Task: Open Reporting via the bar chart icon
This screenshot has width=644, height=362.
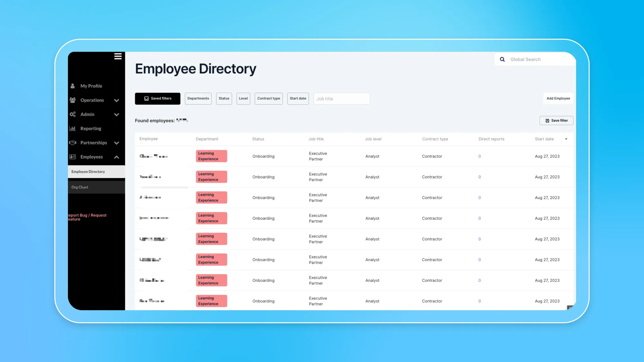Action: (72, 128)
